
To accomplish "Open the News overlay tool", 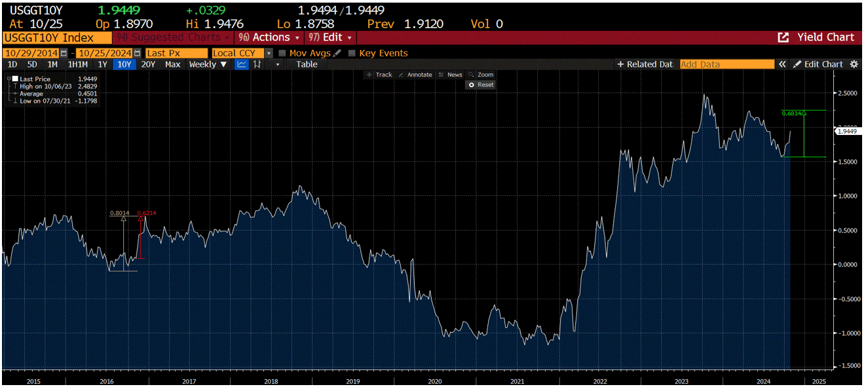I will [x=453, y=75].
